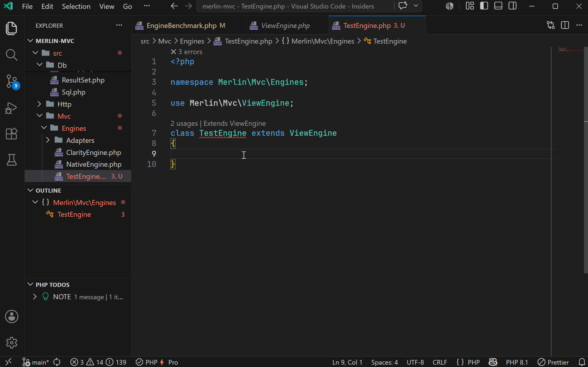Click the Copilot status bar icon
This screenshot has height=367, width=588.
(x=493, y=362)
